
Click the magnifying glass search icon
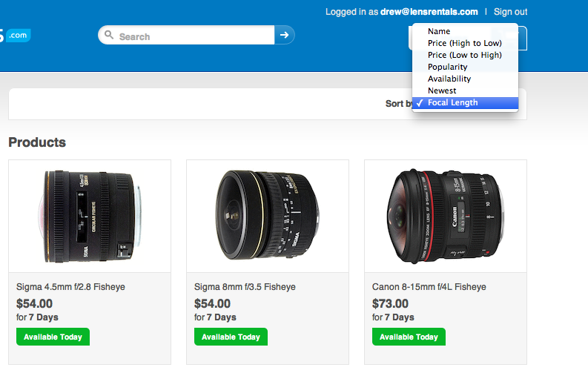110,35
